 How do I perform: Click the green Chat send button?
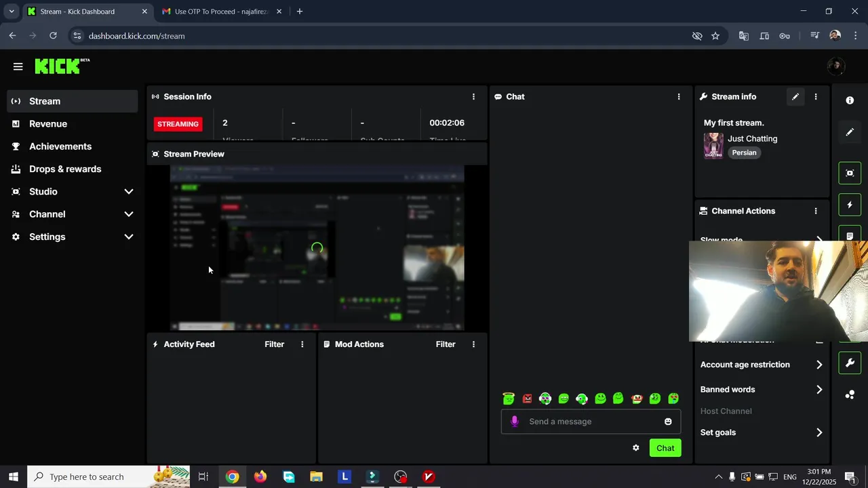(665, 448)
